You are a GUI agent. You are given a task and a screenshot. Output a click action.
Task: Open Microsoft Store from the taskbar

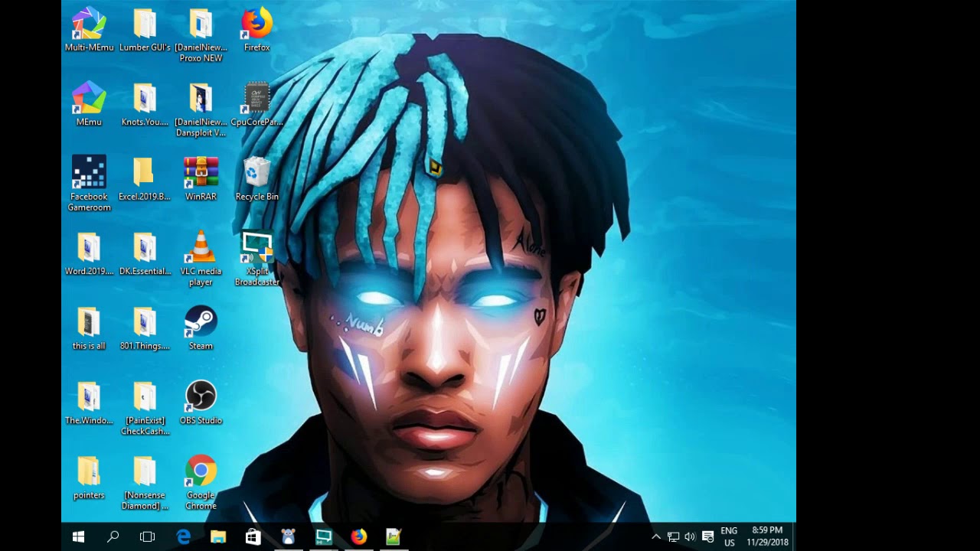(253, 536)
